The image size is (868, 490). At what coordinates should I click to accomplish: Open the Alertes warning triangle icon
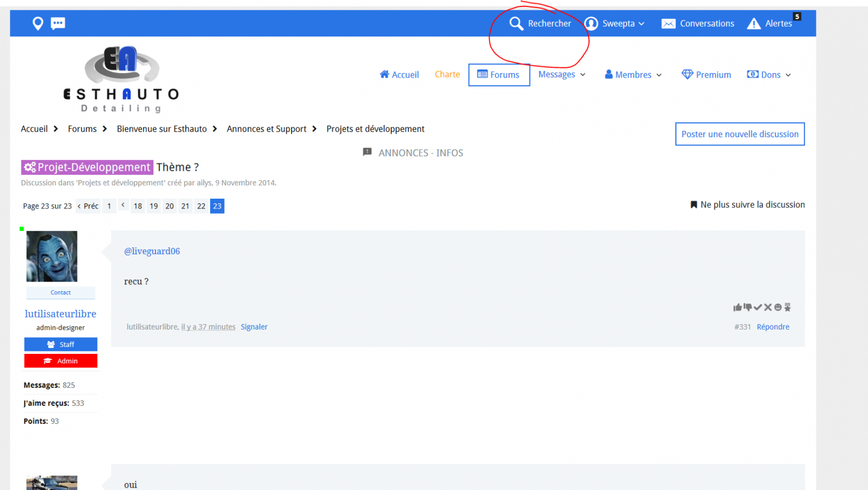pyautogui.click(x=753, y=24)
